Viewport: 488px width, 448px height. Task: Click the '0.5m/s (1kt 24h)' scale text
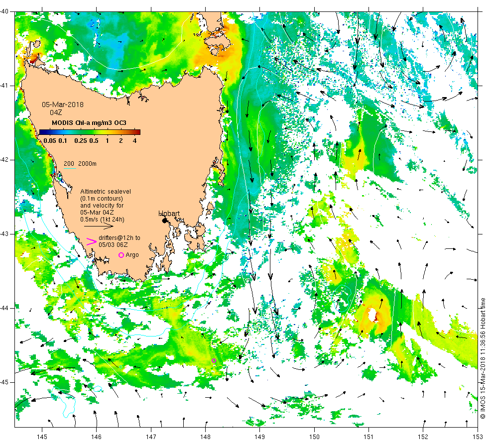tap(103, 220)
